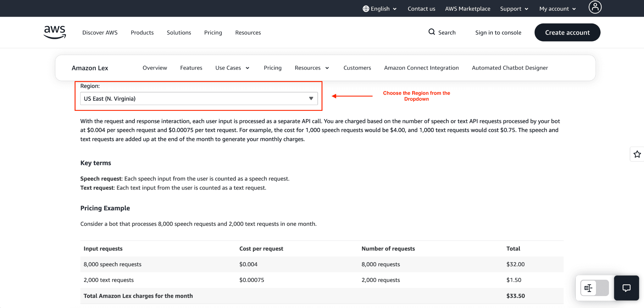
Task: Click Sign in to console
Action: point(498,33)
